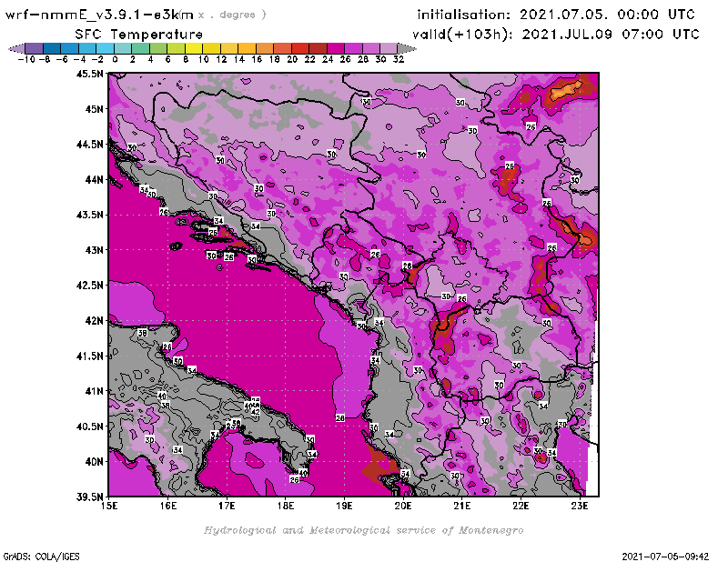Click the '45N' latitude axis label
The width and height of the screenshot is (728, 562).
click(x=94, y=109)
